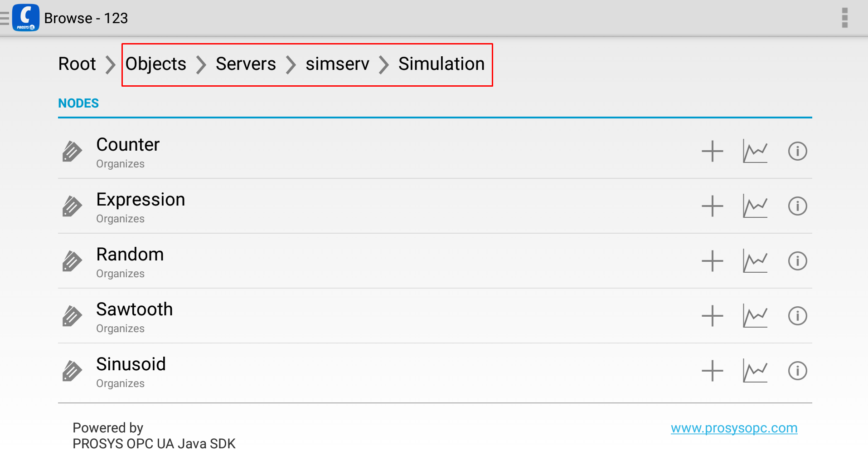Click the Prosys app logo icon
The image size is (868, 466).
pos(26,18)
